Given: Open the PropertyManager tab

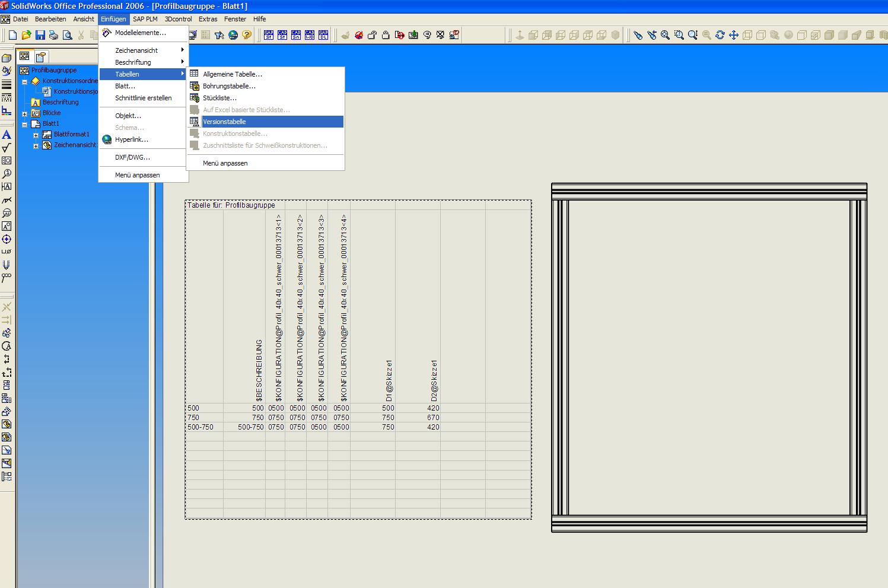Looking at the screenshot, I should pyautogui.click(x=40, y=57).
